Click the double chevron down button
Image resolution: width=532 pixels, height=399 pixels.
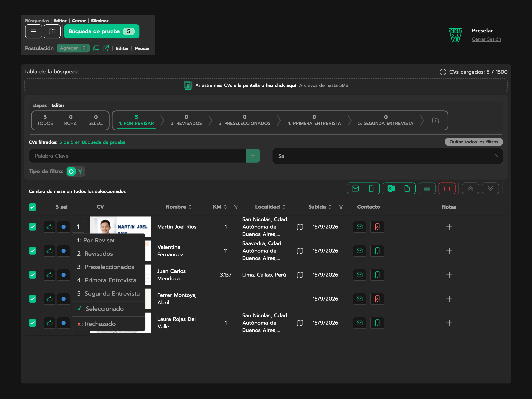490,189
